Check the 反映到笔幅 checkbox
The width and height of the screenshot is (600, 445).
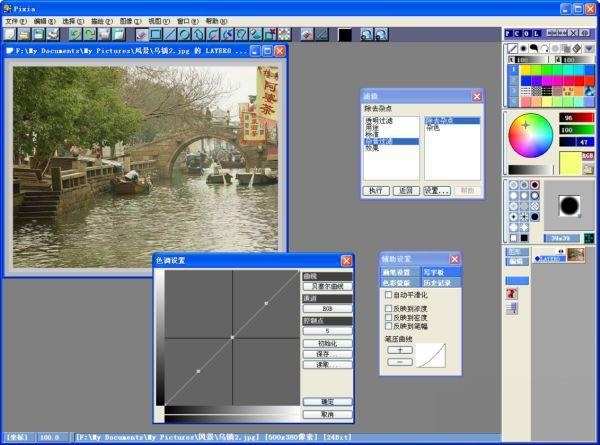[x=388, y=326]
